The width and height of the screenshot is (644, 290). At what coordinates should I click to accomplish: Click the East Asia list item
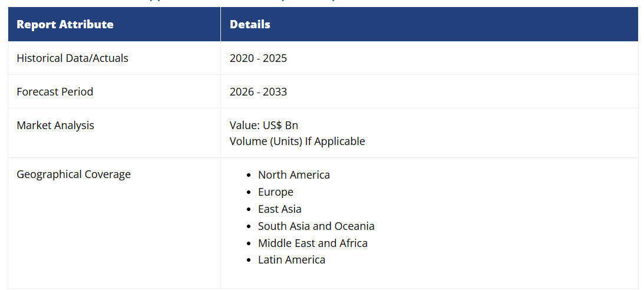click(x=280, y=209)
